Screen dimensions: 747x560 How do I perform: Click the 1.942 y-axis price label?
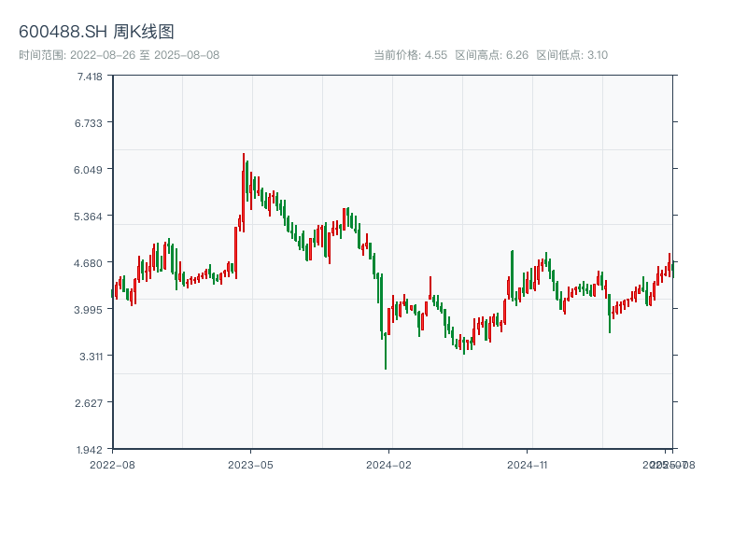tap(89, 449)
